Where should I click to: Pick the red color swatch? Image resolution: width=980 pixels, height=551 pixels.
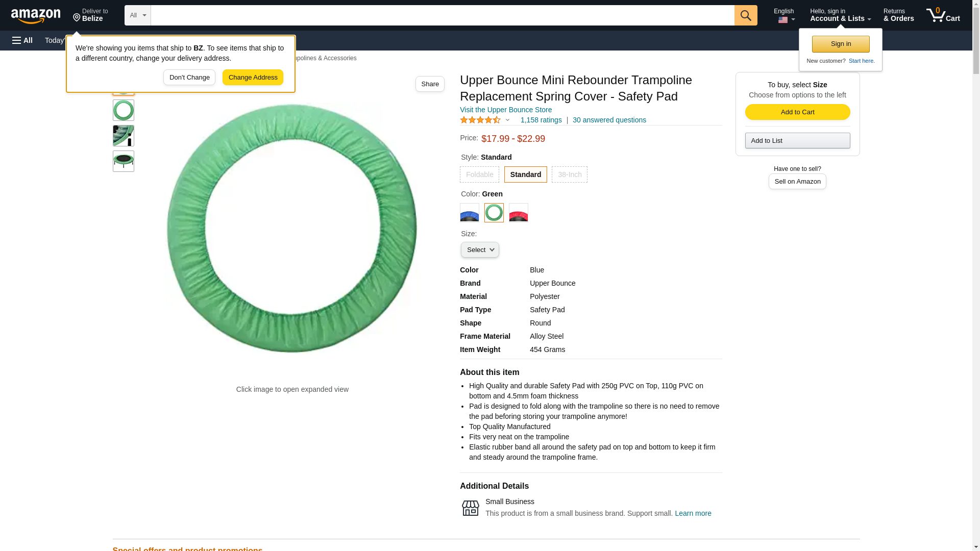pyautogui.click(x=518, y=213)
